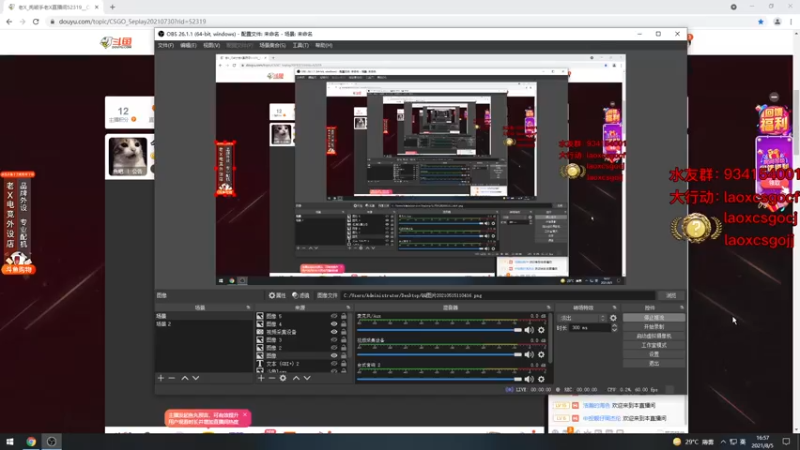Screen dimensions: 800x450
Task: Adjust third mixer channel volume slider
Action: pos(439,379)
